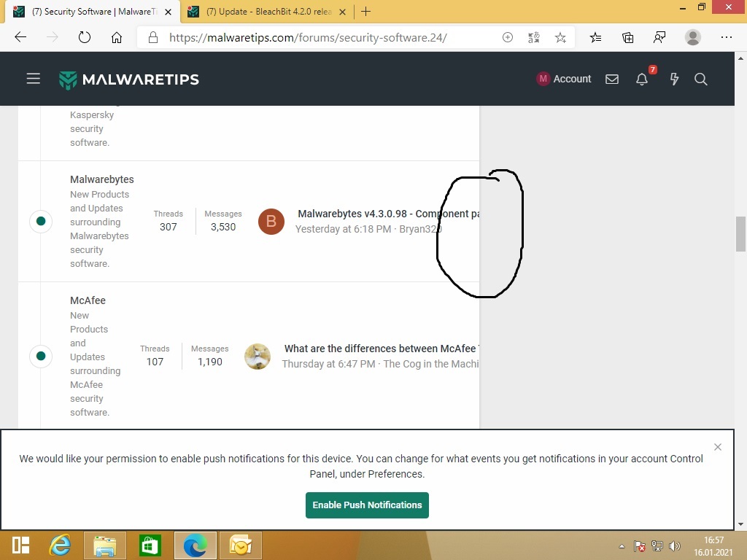
Task: Click the McAfee forum status icon
Action: [41, 356]
